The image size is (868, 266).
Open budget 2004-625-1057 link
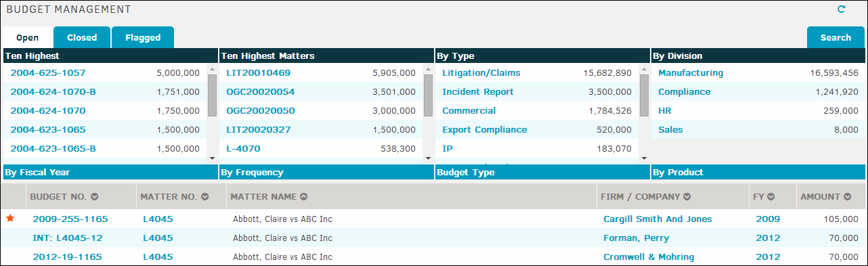point(48,73)
